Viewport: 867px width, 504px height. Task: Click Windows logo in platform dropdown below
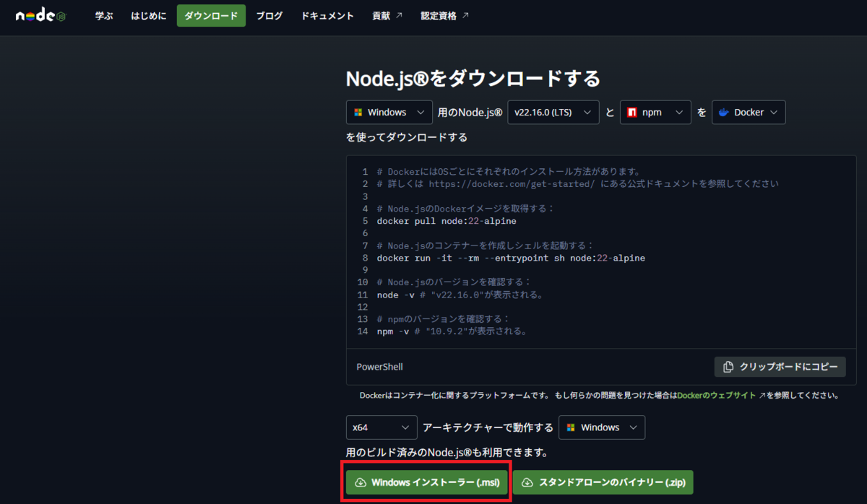coord(571,427)
